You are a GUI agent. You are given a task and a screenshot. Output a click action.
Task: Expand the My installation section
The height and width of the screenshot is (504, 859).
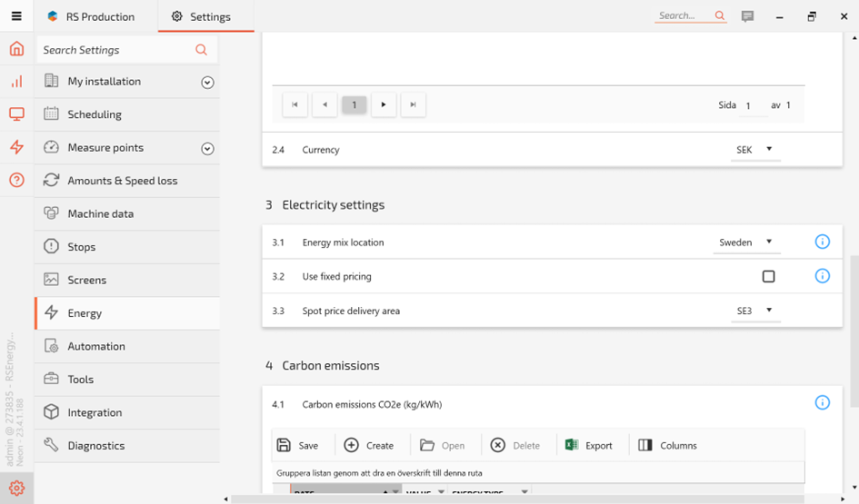[207, 83]
